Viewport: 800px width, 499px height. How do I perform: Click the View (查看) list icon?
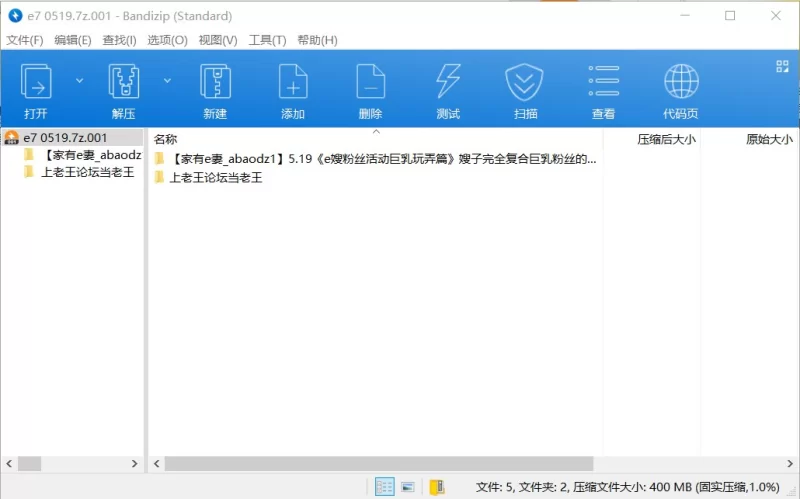click(x=604, y=81)
